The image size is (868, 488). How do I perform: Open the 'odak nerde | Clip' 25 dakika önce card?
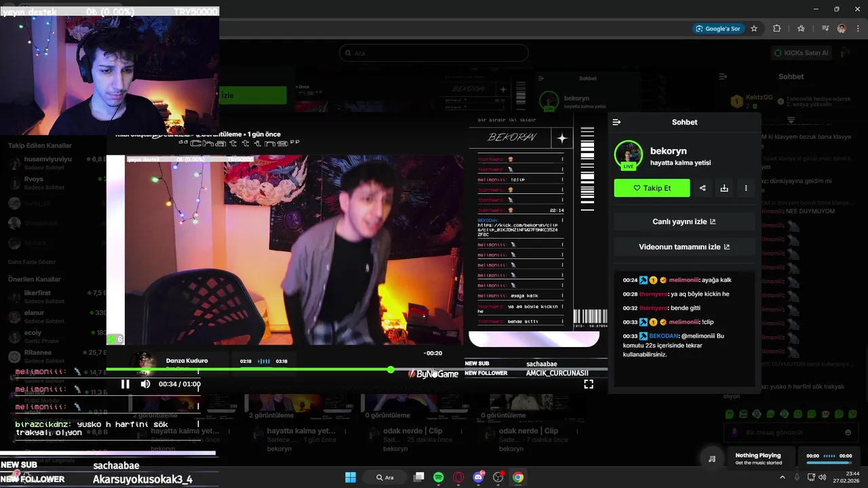413,423
